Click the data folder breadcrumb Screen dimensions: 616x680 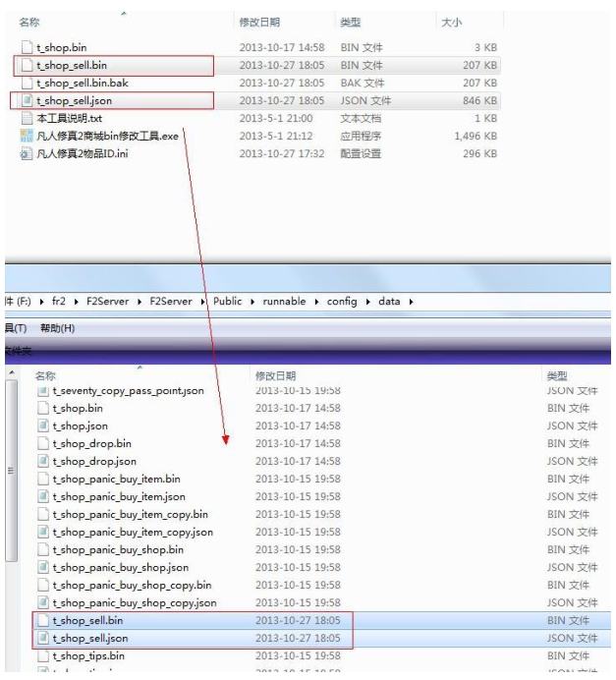click(x=389, y=302)
